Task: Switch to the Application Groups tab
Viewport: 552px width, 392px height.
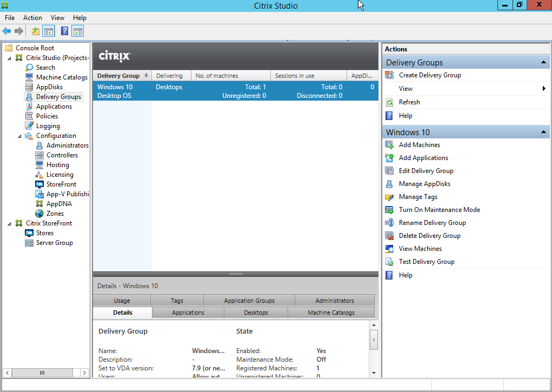Action: 249,301
